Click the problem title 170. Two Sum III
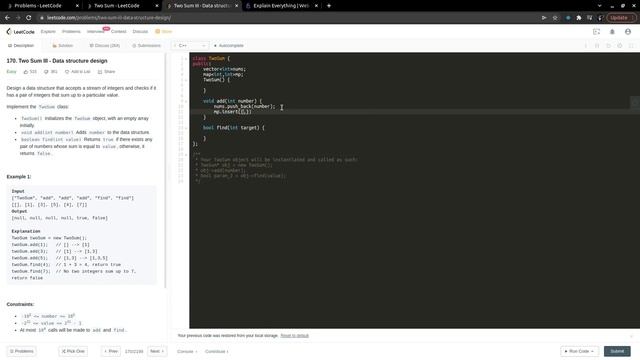 click(57, 61)
